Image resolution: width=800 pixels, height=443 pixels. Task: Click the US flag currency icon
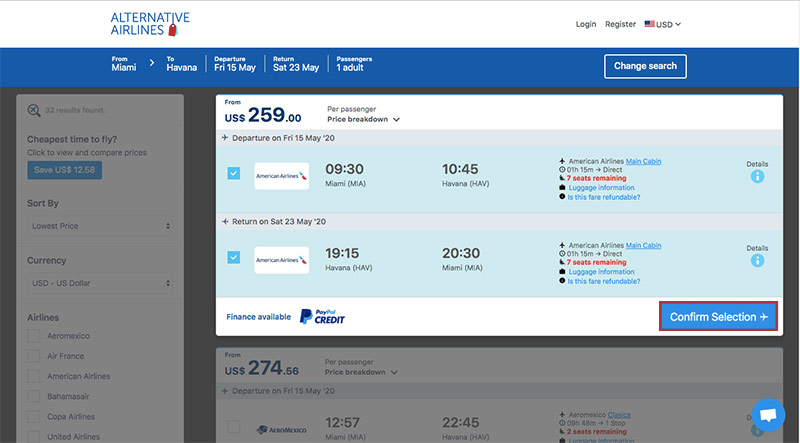point(649,24)
